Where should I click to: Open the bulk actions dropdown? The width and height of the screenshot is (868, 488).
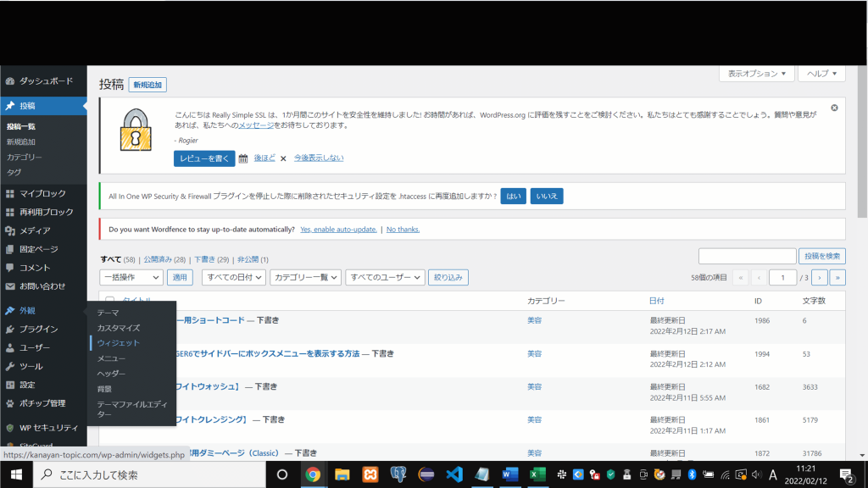(131, 277)
